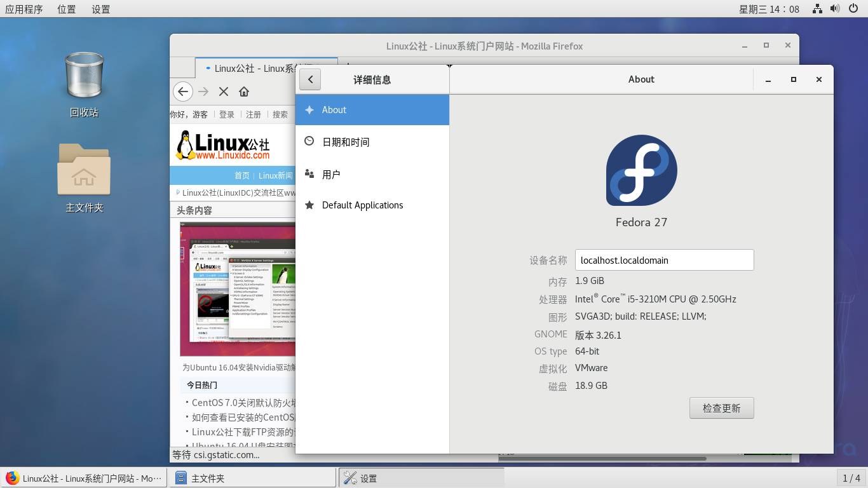Screen dimensions: 868x488
Task: Click 首页 in the Firefox page navbar
Action: [x=242, y=175]
